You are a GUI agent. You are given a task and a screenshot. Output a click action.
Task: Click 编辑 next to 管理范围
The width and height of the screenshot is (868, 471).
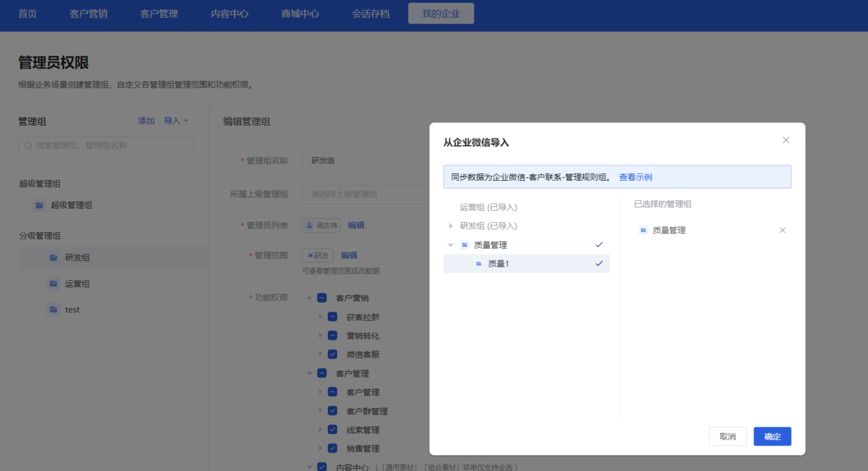coord(349,255)
